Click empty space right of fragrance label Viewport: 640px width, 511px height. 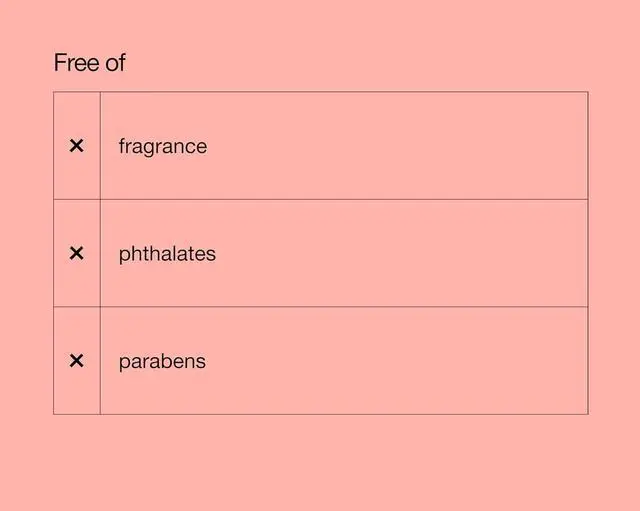pos(400,146)
